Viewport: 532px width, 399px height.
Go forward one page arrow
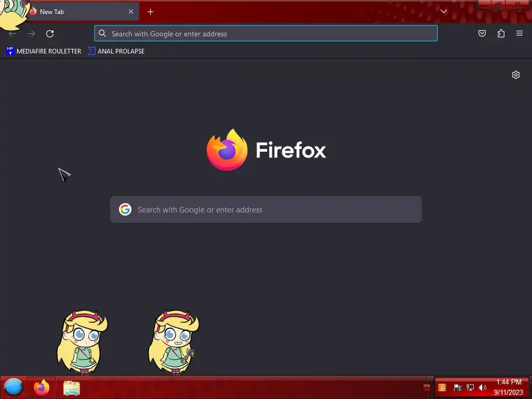31,34
